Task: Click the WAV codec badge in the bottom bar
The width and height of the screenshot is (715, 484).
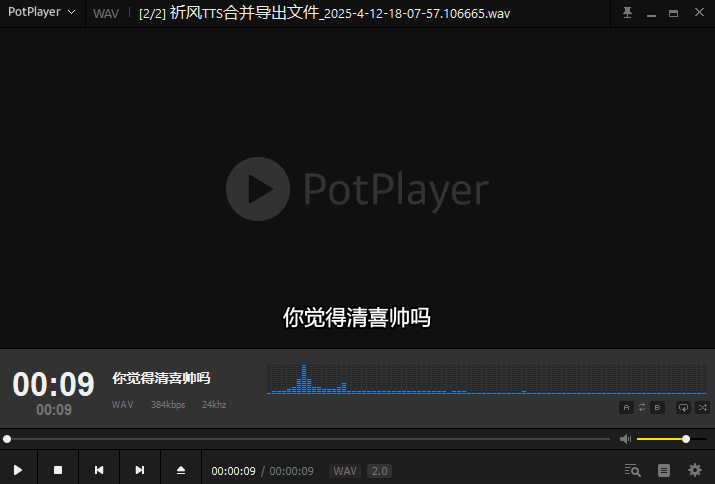Action: coord(345,471)
